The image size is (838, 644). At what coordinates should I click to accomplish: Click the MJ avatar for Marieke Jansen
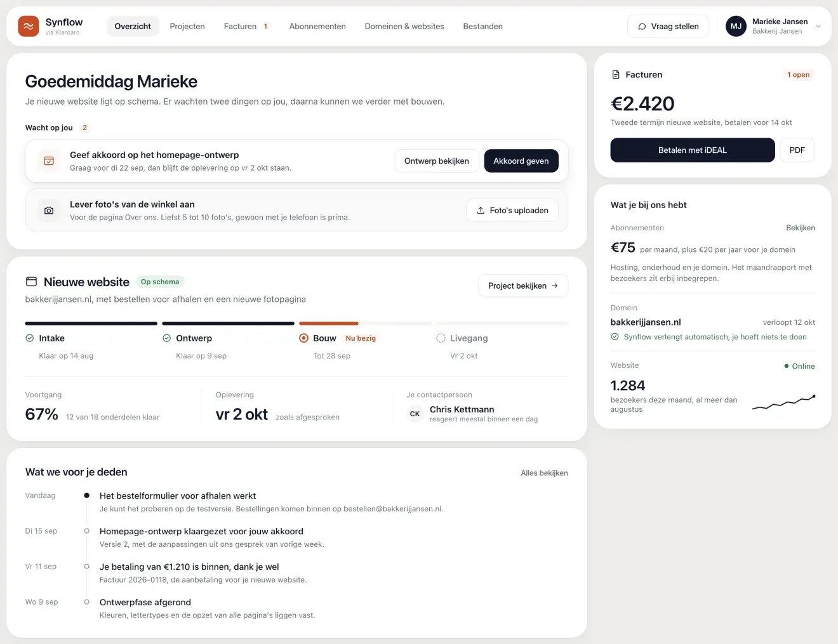pos(736,26)
